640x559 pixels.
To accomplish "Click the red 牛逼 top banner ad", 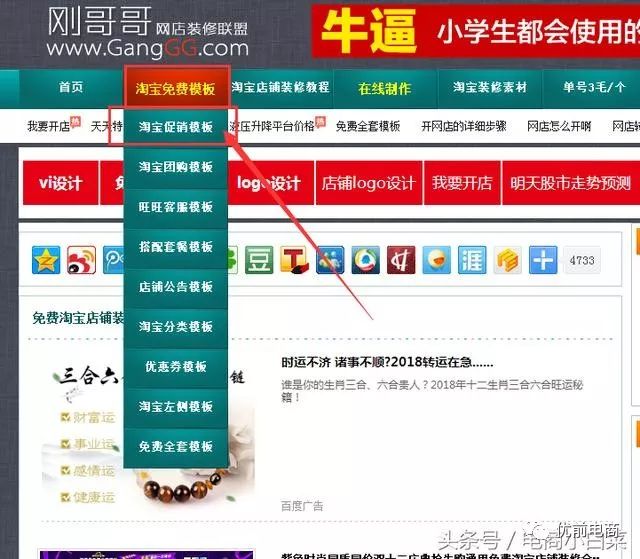I will 476,31.
